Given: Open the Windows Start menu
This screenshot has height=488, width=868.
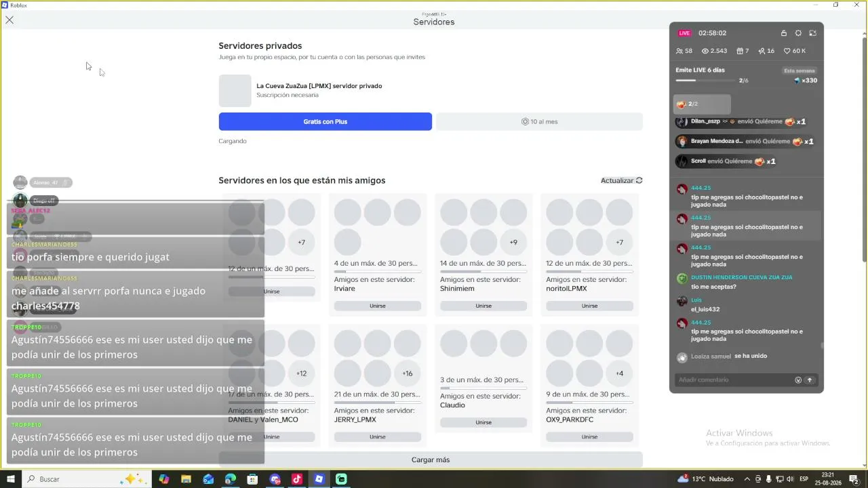Looking at the screenshot, I should (11, 479).
